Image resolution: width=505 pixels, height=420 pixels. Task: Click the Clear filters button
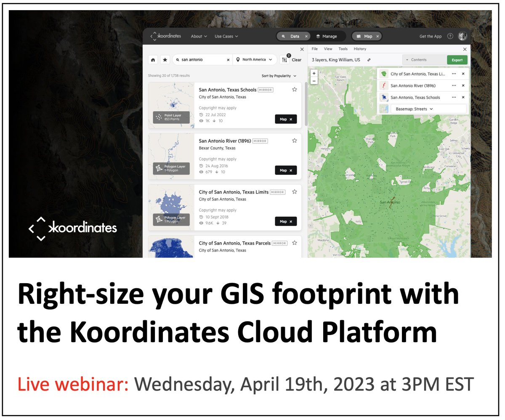point(297,60)
